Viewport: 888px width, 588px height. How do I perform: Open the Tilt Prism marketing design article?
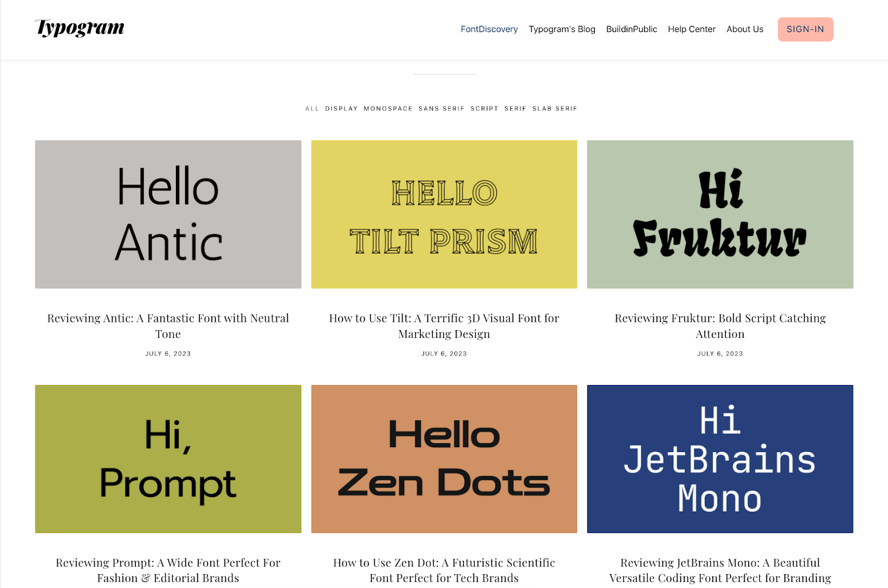(x=443, y=326)
